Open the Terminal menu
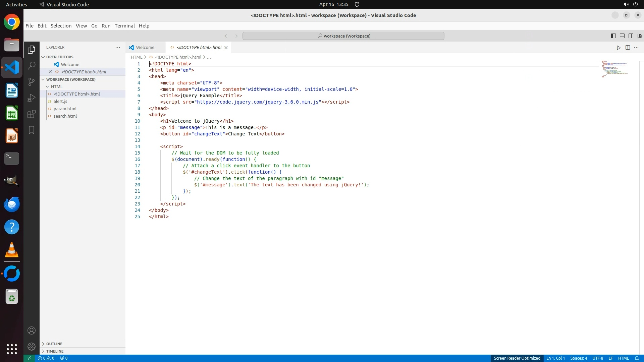The height and width of the screenshot is (362, 644). click(124, 26)
